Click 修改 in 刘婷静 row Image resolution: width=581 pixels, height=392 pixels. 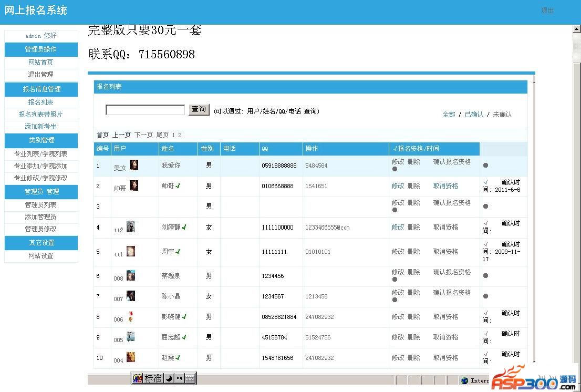398,227
